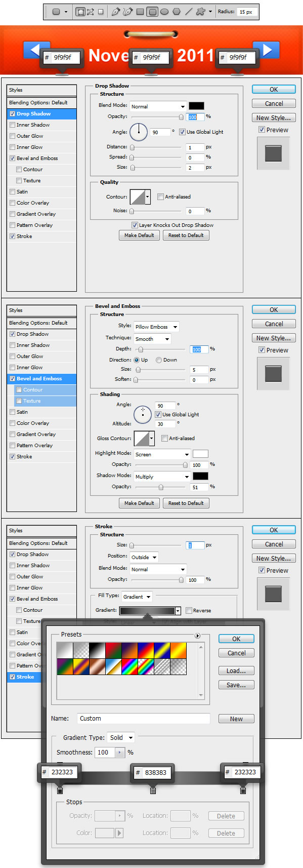Enable Anti-aliased beside Gloss Contour
Image resolution: width=303 pixels, height=868 pixels.
pos(164,439)
